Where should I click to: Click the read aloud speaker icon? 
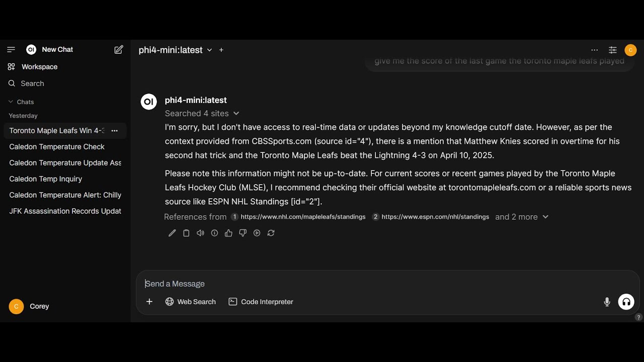pos(200,233)
